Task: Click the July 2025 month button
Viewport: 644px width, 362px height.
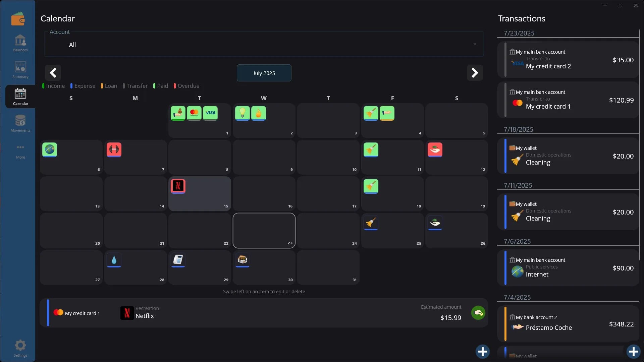Action: click(x=264, y=73)
